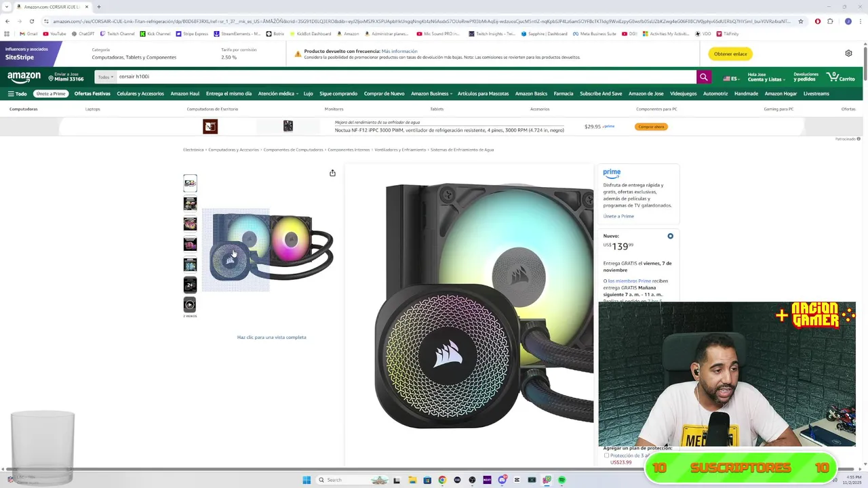Viewport: 868px width, 488px height.
Task: Click the Chrome address bar URL
Action: (420, 21)
